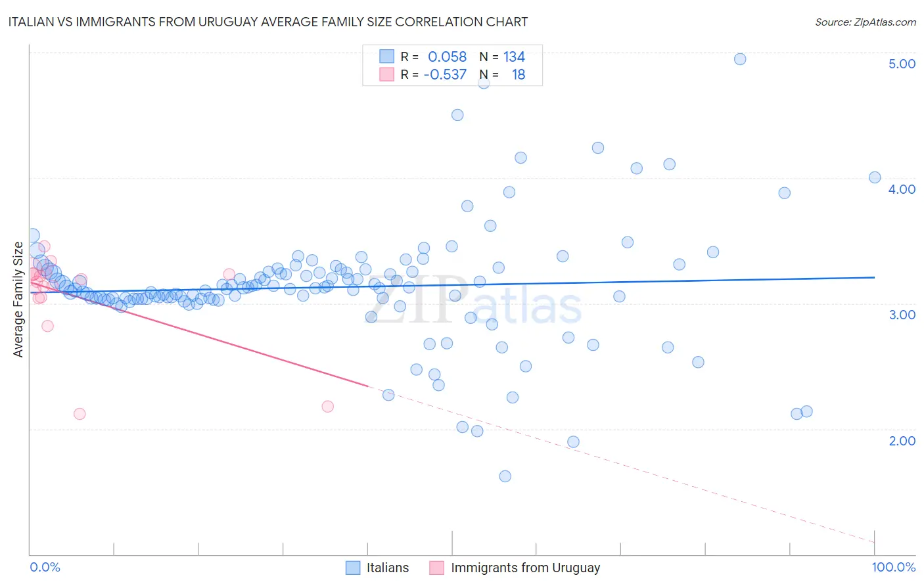Click the R = 0.058 correlation value
Screen dimensions: 924x586
pyautogui.click(x=434, y=56)
